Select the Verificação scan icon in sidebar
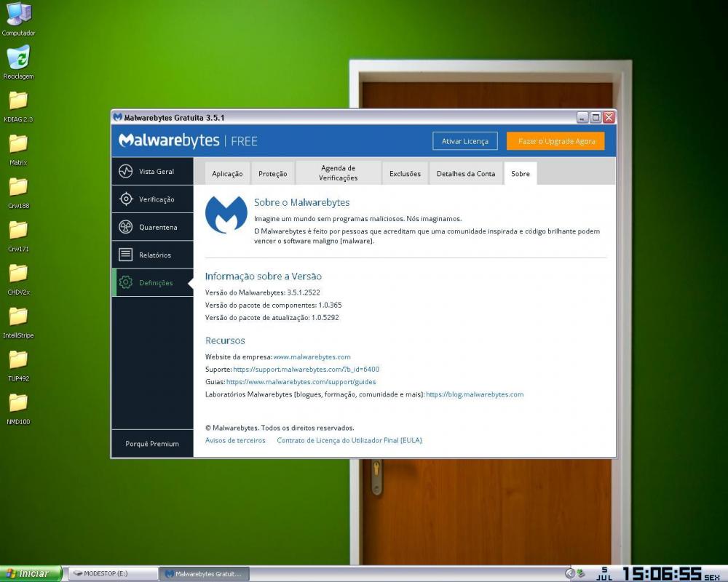This screenshot has width=728, height=582. (x=126, y=199)
